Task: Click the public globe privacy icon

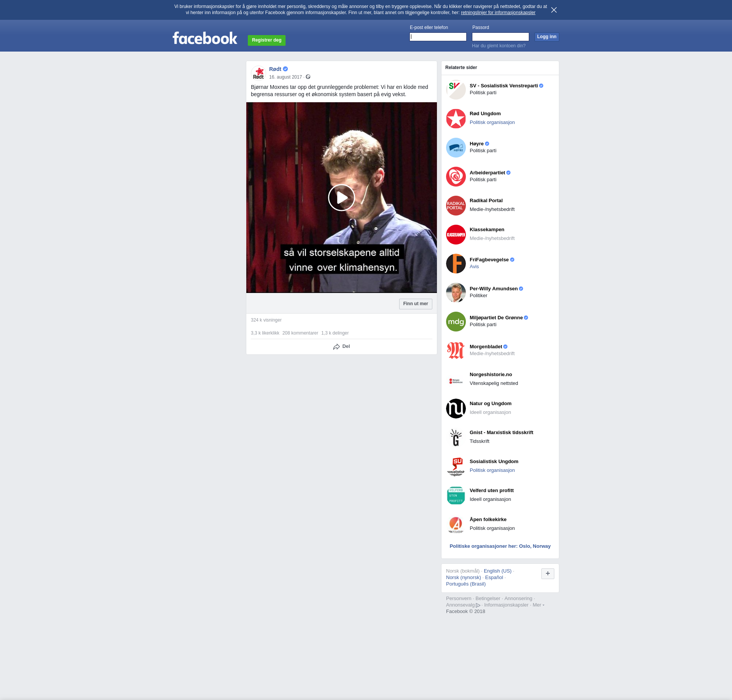Action: (x=308, y=77)
